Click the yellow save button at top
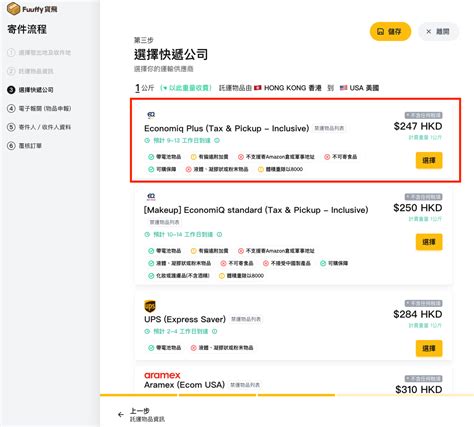The width and height of the screenshot is (474, 427). [390, 32]
